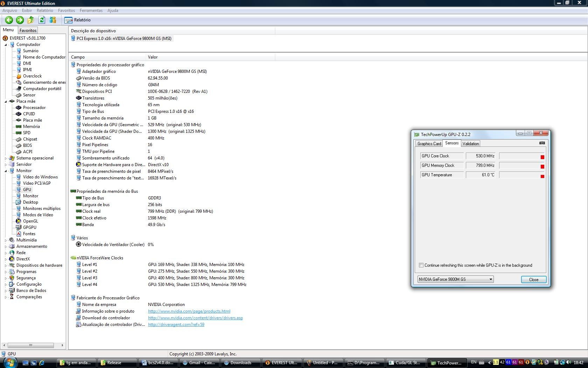Open the Ajuda menu

click(113, 11)
